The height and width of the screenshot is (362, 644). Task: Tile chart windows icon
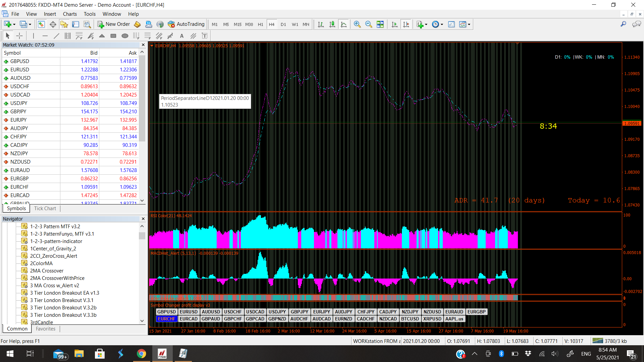pos(380,24)
